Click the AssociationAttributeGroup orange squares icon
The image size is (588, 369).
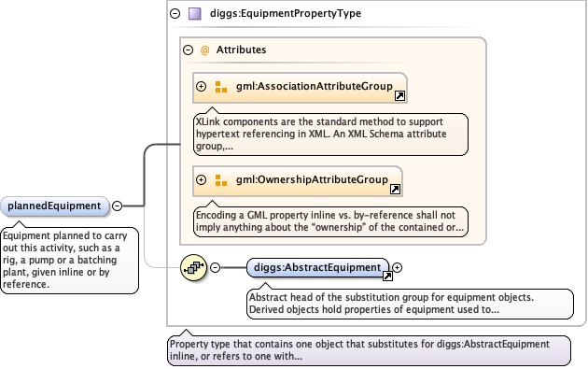coord(221,87)
